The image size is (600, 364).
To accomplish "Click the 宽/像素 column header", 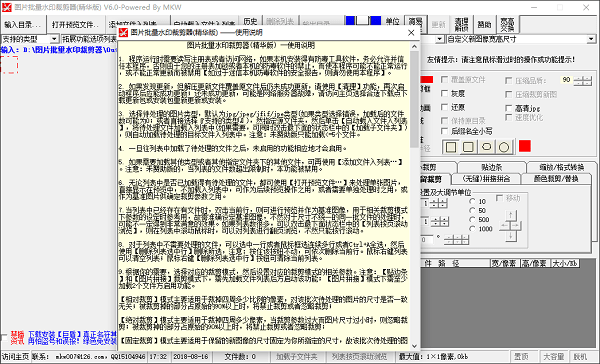I will coord(504,263).
